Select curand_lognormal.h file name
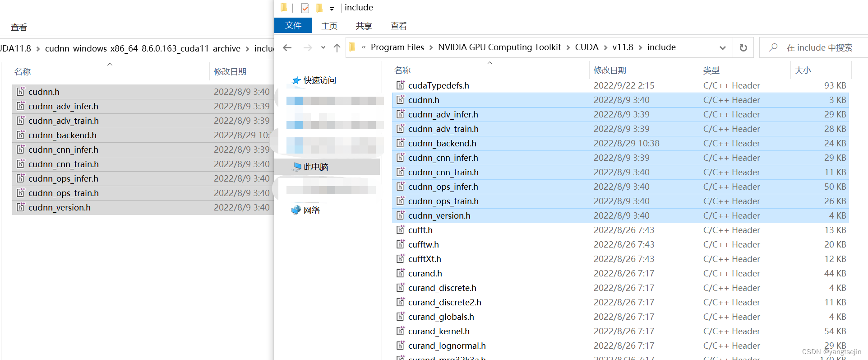The image size is (868, 360). [x=447, y=346]
